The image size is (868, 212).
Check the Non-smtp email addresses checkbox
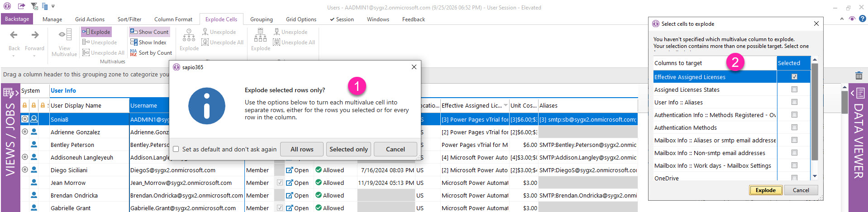tap(794, 153)
